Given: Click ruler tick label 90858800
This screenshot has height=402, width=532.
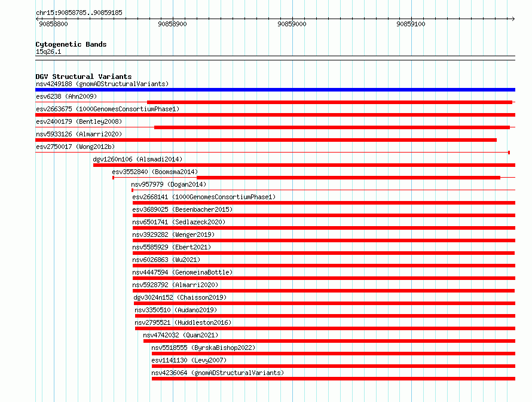Looking at the screenshot, I should (53, 24).
